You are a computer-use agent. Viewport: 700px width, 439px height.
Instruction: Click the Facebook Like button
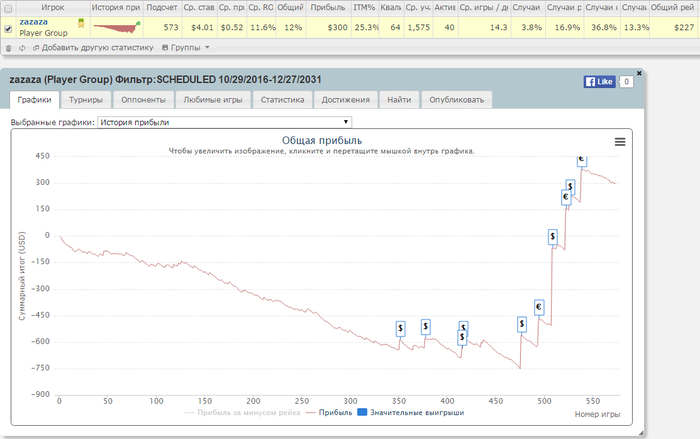pos(600,82)
